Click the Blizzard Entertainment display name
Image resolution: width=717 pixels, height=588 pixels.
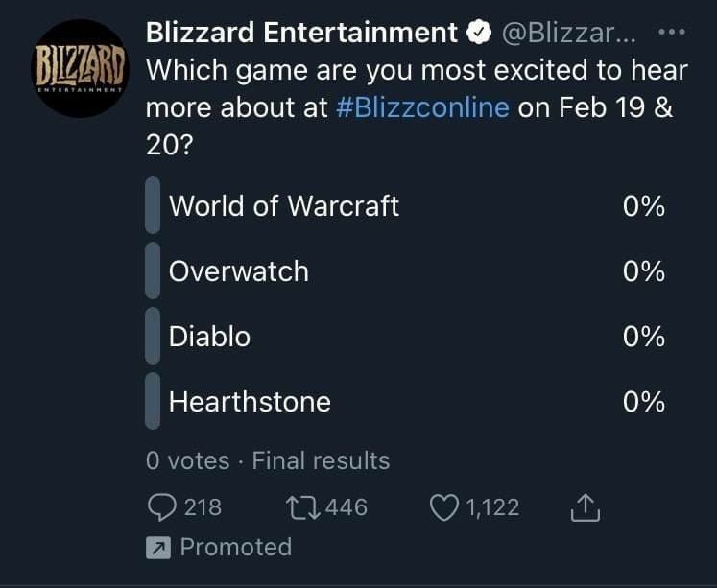point(301,33)
